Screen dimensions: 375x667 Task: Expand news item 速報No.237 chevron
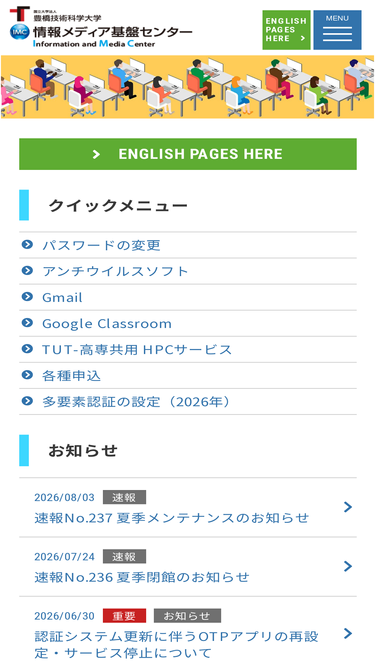pos(348,507)
